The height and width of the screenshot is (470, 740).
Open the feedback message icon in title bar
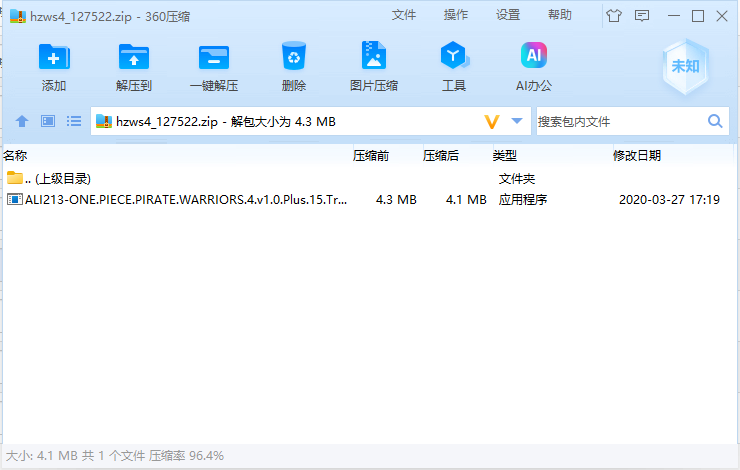coord(642,16)
